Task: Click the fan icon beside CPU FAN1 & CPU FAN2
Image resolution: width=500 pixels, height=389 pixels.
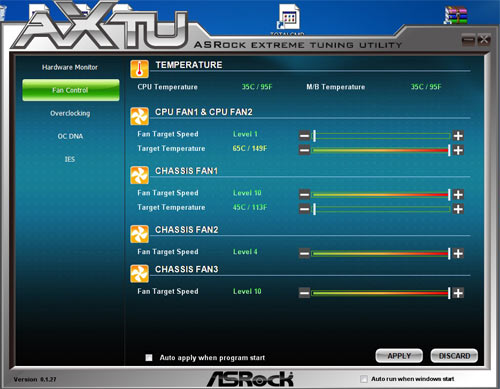Action: (x=139, y=116)
